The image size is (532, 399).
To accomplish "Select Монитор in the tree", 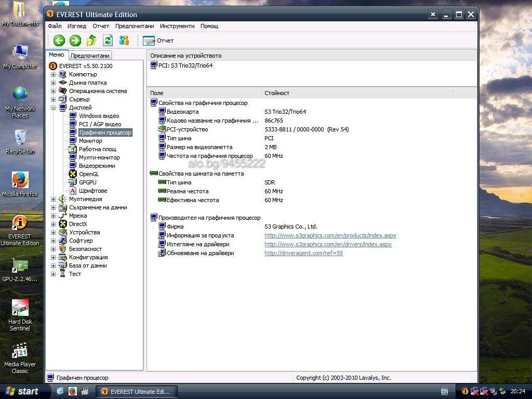I will click(x=90, y=141).
